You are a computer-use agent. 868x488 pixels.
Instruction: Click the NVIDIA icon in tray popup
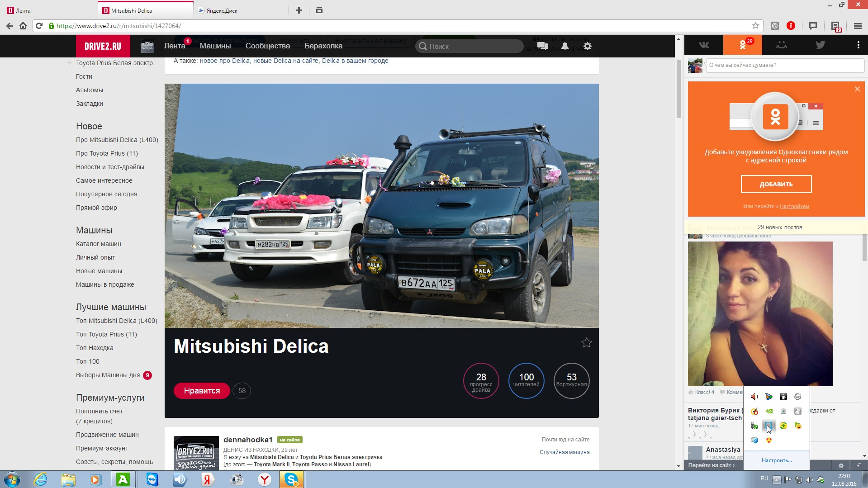point(769,411)
